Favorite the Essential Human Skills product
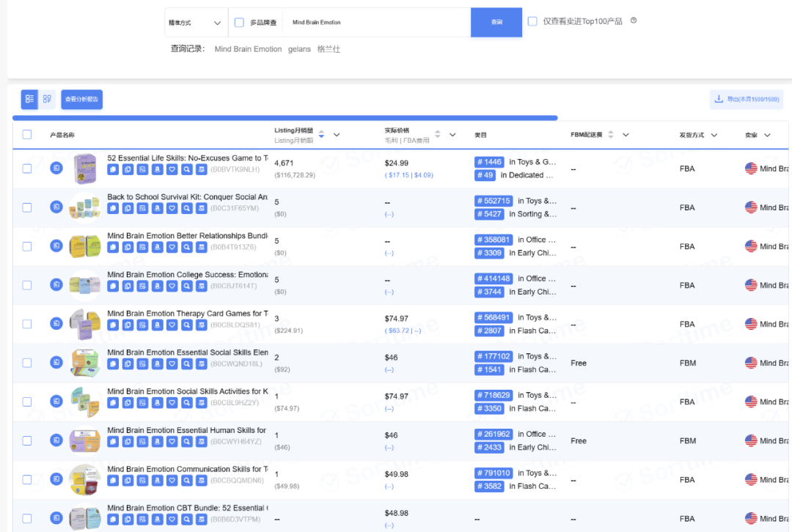792x532 pixels. tap(172, 442)
